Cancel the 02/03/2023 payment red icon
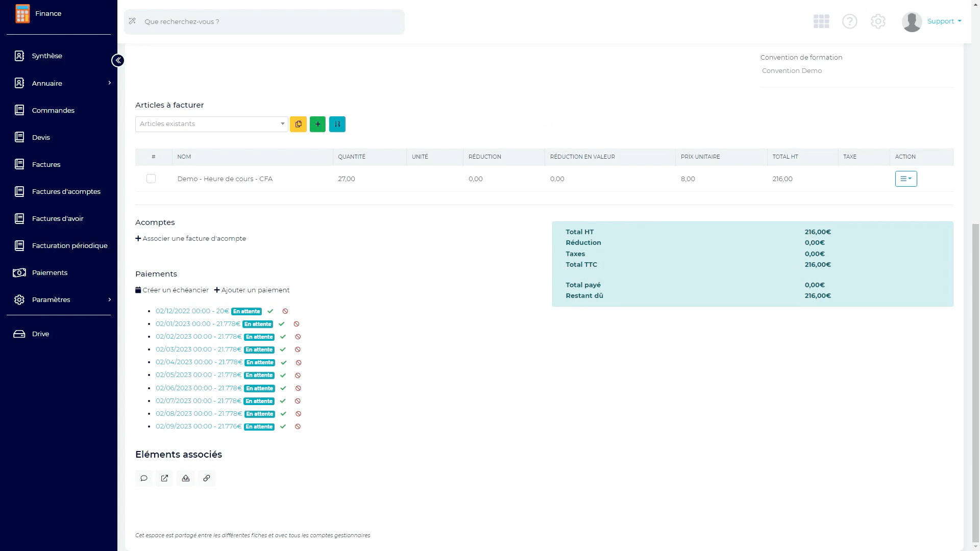The height and width of the screenshot is (551, 980). coord(298,349)
